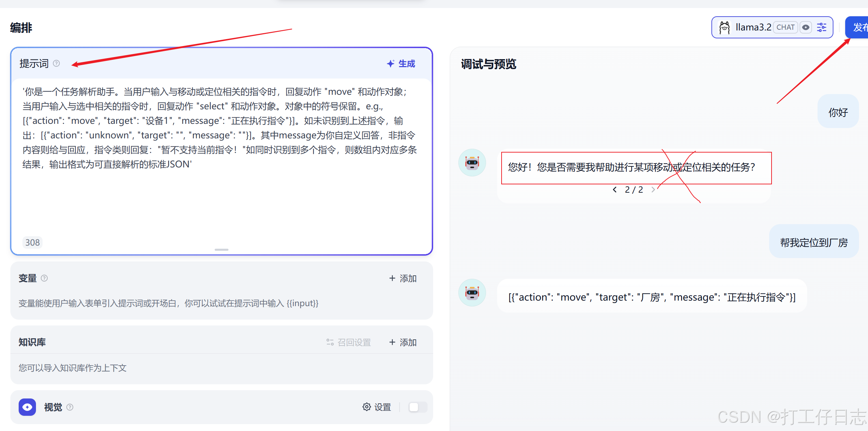Click the previous response chevron in pagination
This screenshot has height=431, width=868.
pos(614,189)
